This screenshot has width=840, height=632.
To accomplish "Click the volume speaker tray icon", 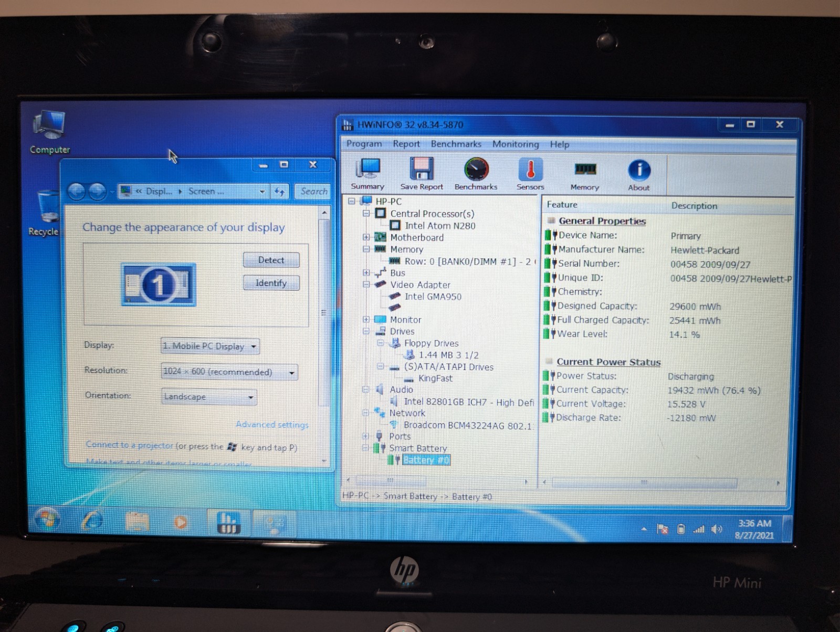I will coord(716,529).
